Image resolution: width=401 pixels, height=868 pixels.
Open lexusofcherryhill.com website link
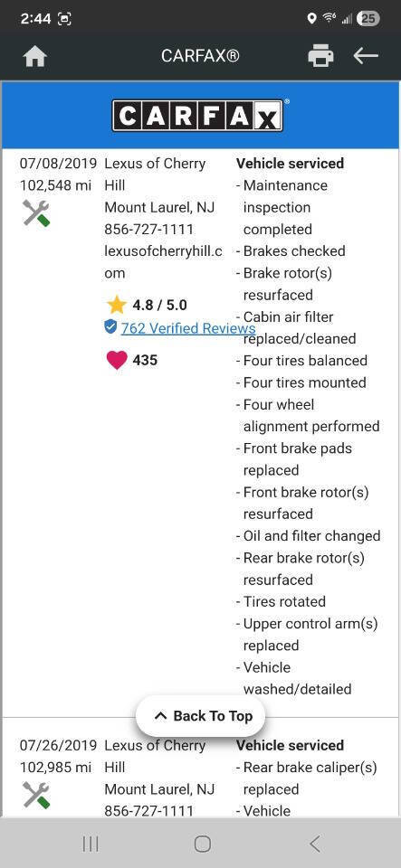point(164,262)
